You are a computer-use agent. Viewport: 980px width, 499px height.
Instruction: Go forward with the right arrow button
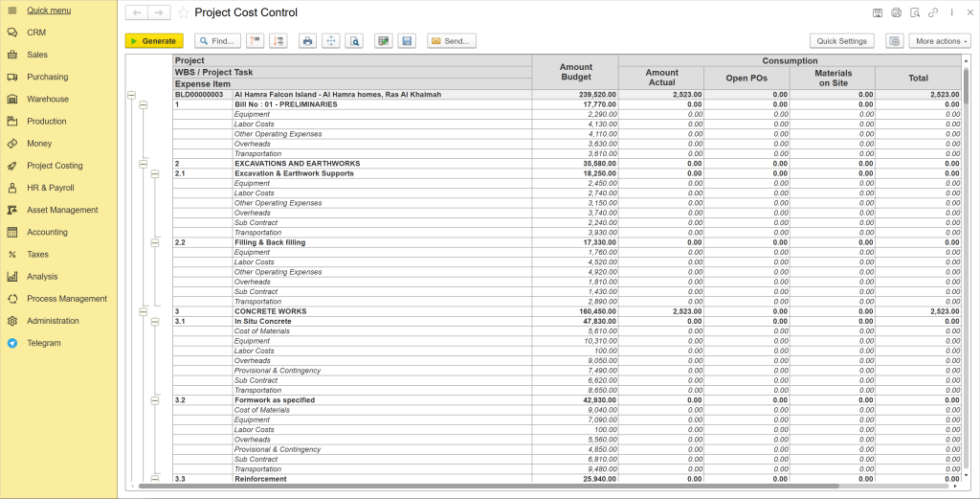159,12
